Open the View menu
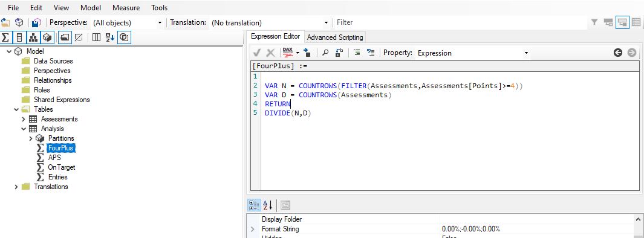Image resolution: width=644 pixels, height=238 pixels. (61, 8)
